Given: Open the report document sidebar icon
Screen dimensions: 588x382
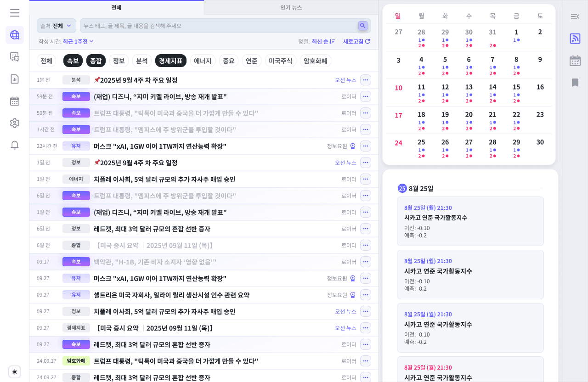Looking at the screenshot, I should 15,79.
